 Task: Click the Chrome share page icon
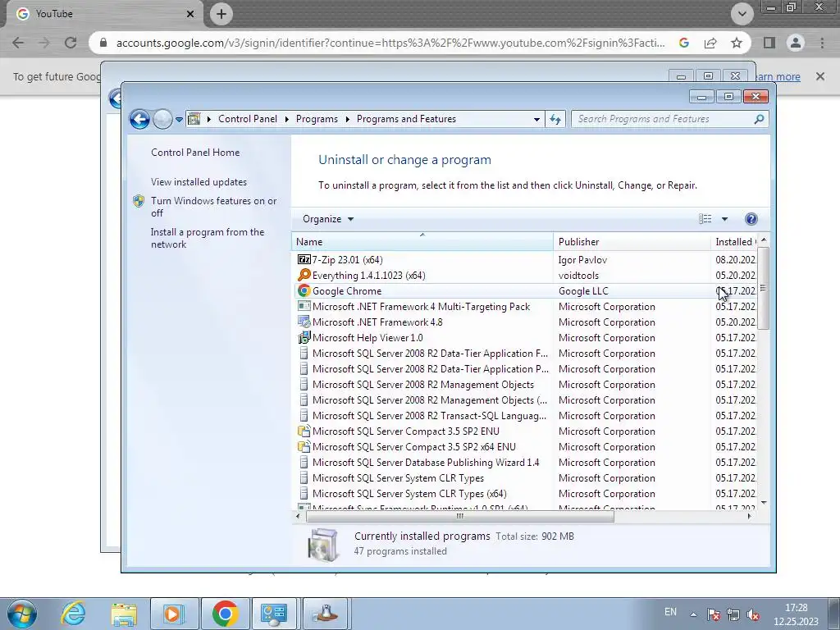[x=710, y=43]
